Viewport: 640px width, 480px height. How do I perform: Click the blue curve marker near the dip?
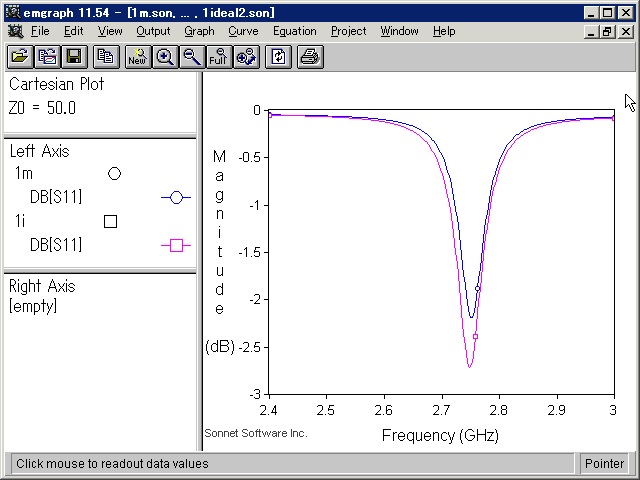point(478,289)
